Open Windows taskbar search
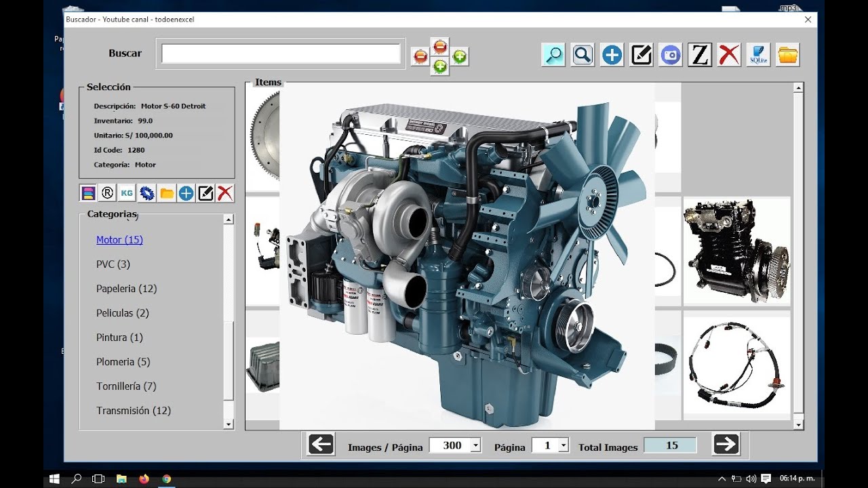This screenshot has height=488, width=868. pyautogui.click(x=77, y=479)
